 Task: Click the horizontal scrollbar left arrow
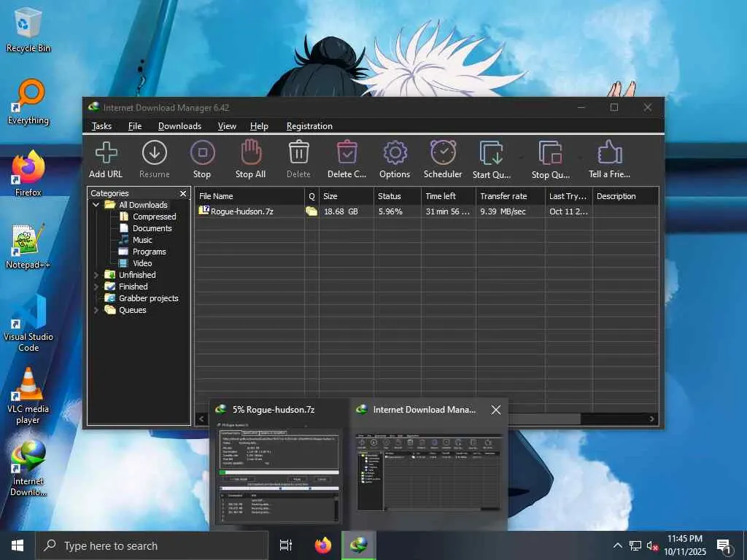coord(201,419)
